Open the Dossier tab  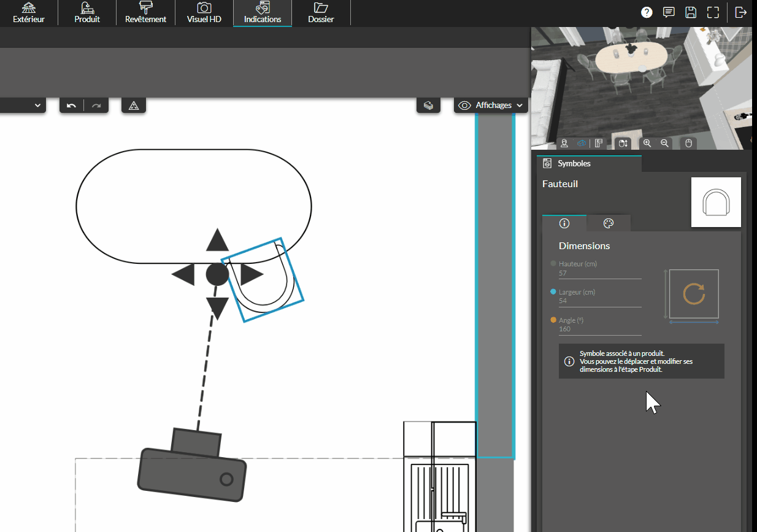pyautogui.click(x=321, y=13)
